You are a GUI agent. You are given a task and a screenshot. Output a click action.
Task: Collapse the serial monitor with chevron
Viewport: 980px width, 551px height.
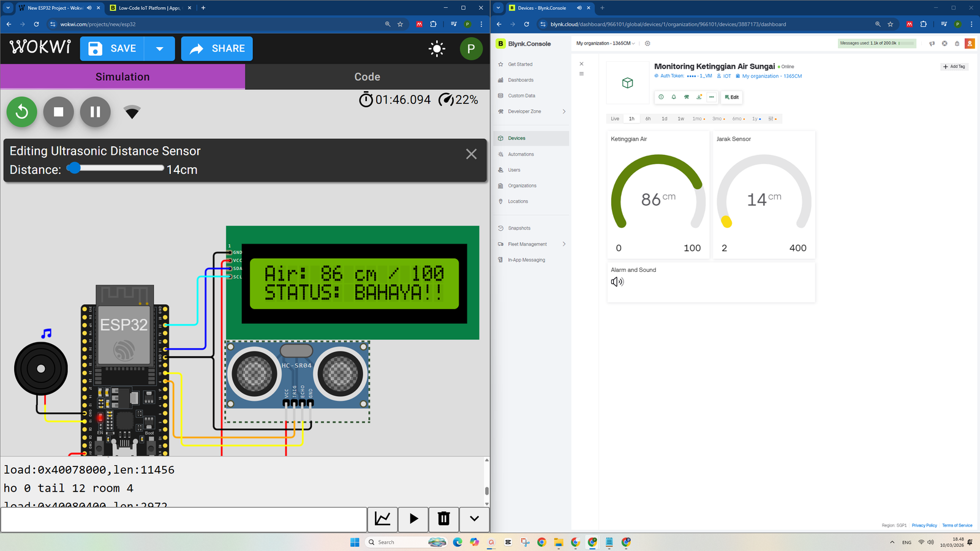(x=474, y=519)
